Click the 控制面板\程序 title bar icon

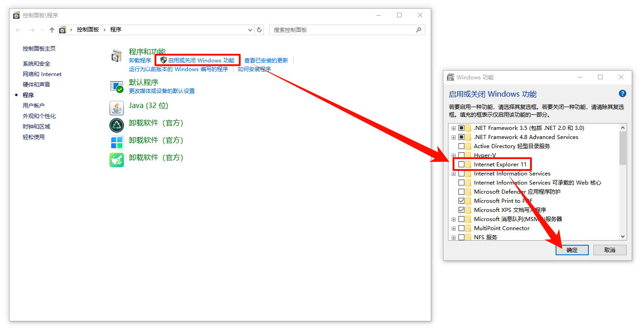coord(16,15)
